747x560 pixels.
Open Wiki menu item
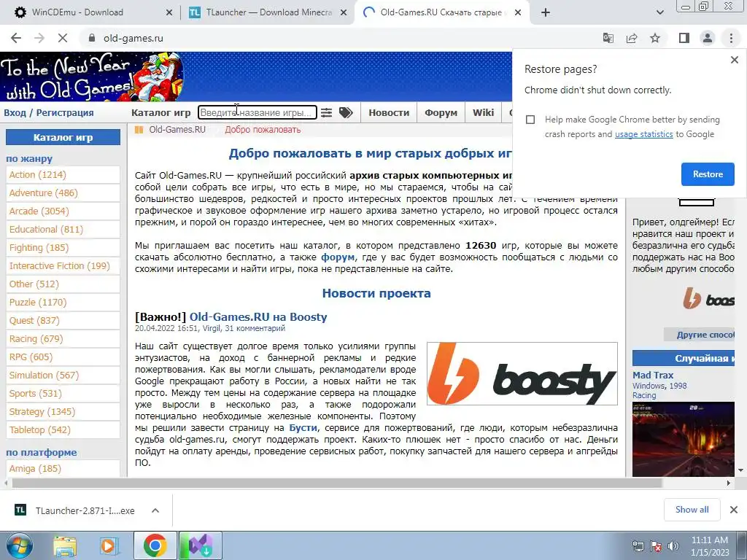point(483,113)
